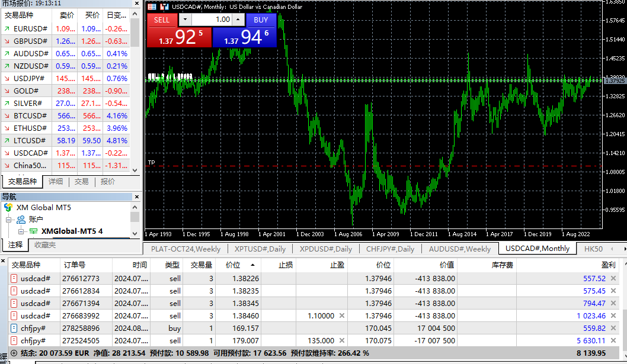
Task: Open the volume dropdown arrow next to 1.00
Action: pyautogui.click(x=185, y=19)
